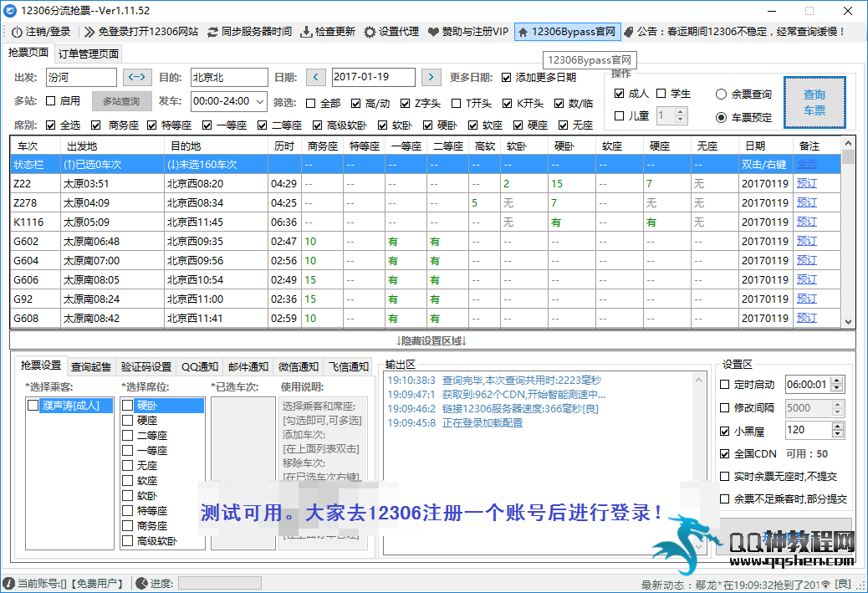
Task: Click the 日期 date input field
Action: (x=374, y=77)
